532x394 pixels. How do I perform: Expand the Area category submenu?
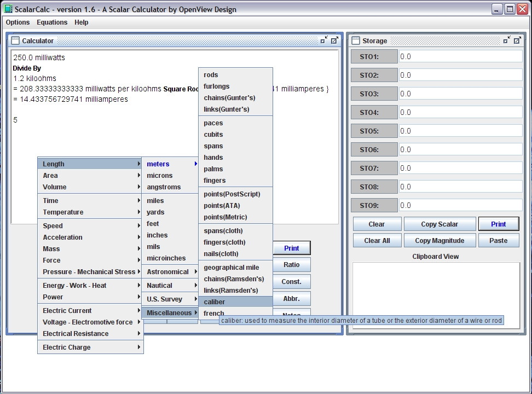coord(90,176)
